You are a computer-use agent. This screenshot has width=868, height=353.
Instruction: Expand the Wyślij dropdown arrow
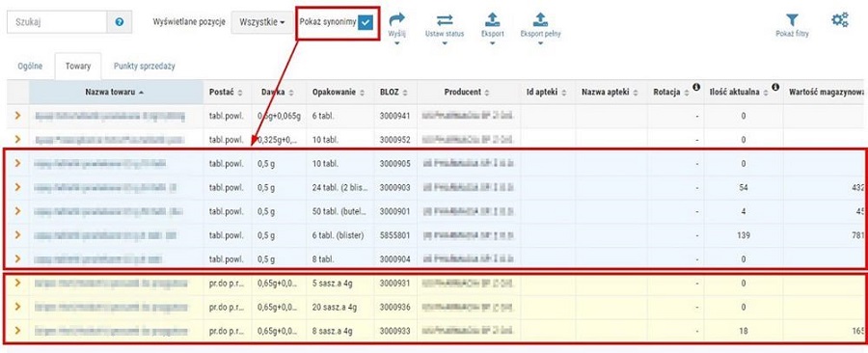click(x=397, y=43)
